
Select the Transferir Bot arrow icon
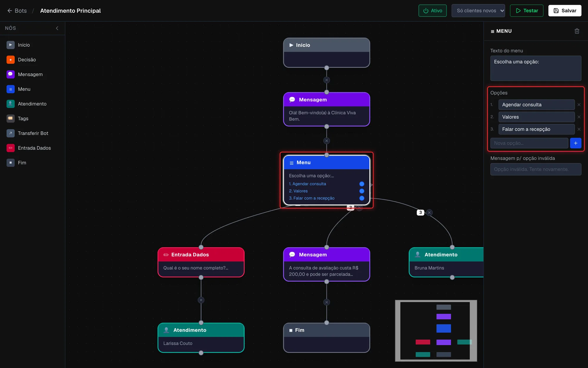point(11,133)
